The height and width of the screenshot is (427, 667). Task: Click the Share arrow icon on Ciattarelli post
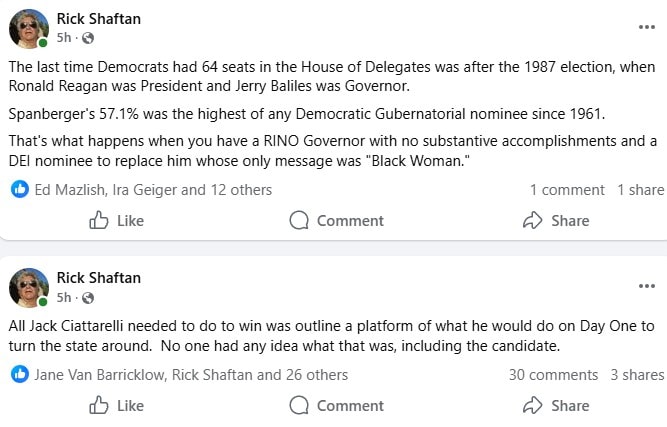tap(533, 405)
